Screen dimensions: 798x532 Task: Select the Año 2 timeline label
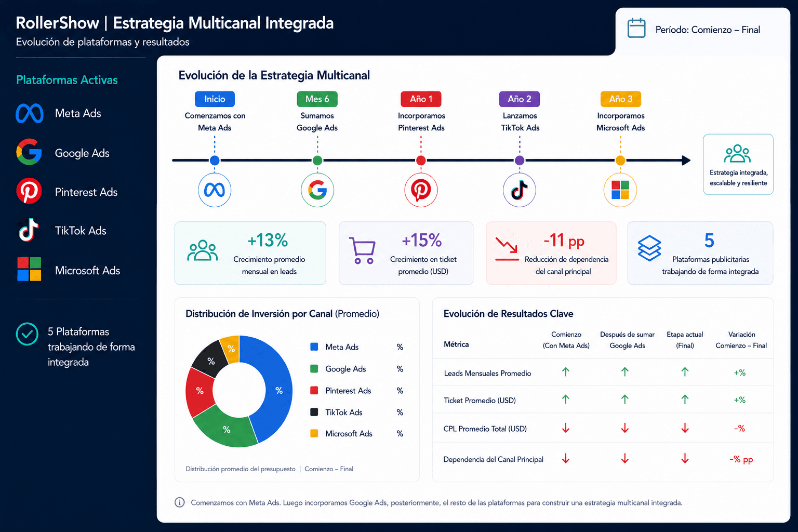520,99
